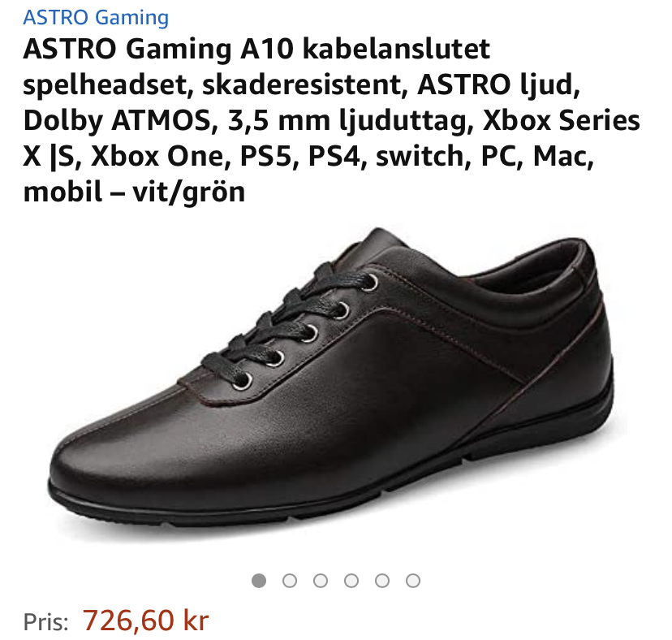The width and height of the screenshot is (672, 640).
Task: Click the 'Pris:' label
Action: pyautogui.click(x=46, y=621)
